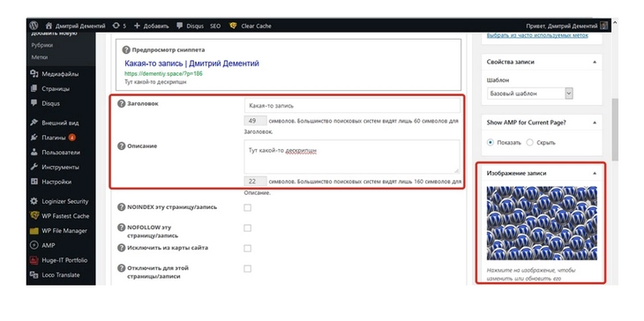Click help icon beside Заголовок
The width and height of the screenshot is (644, 321).
pos(121,104)
